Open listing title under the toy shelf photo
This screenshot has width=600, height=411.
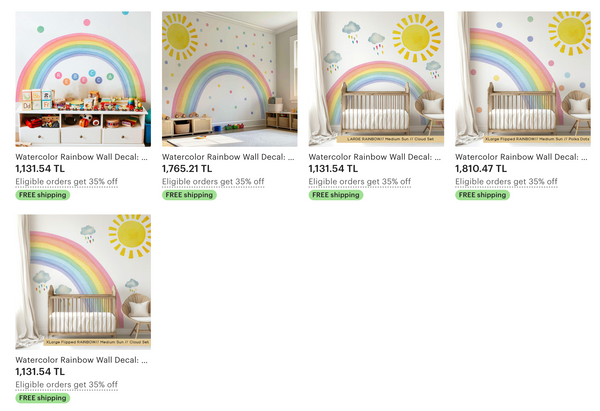[x=81, y=157]
